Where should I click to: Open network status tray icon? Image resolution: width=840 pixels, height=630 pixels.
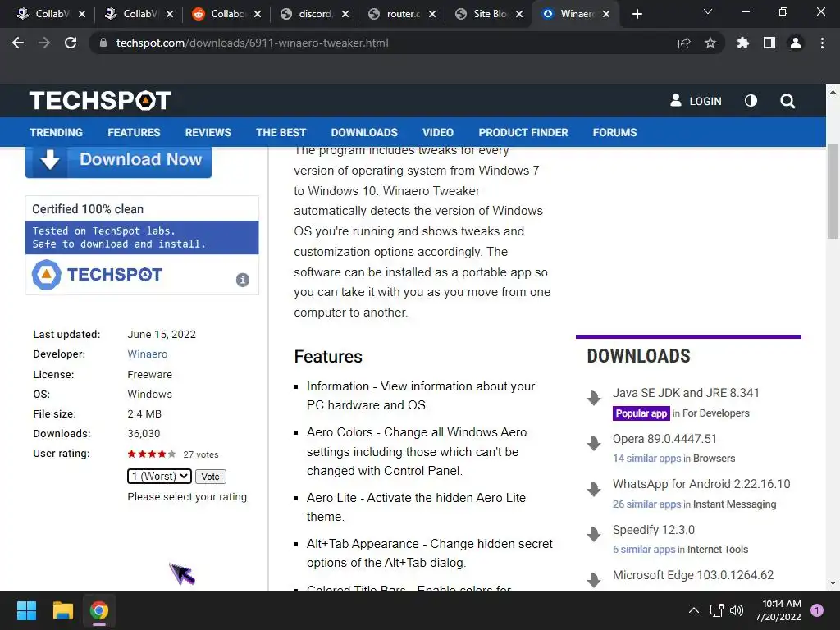716,610
